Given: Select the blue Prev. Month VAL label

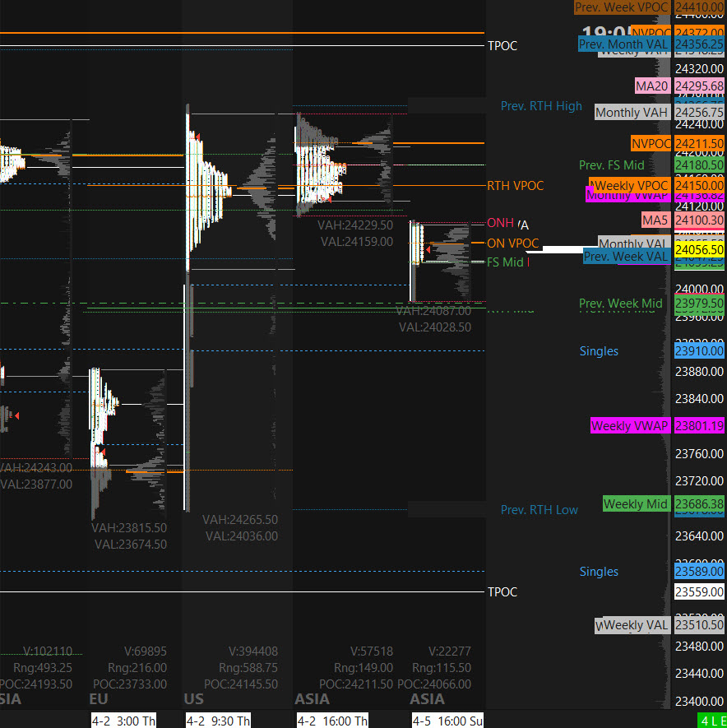Looking at the screenshot, I should [624, 44].
